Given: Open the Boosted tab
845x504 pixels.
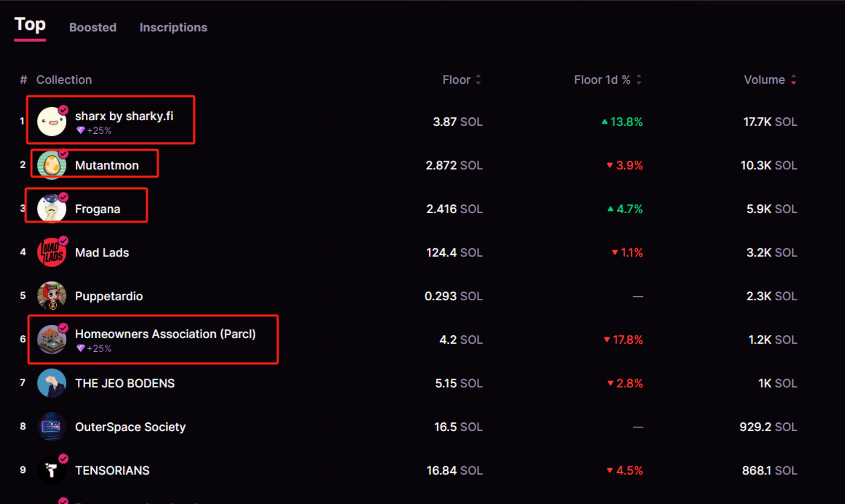Looking at the screenshot, I should coord(93,27).
